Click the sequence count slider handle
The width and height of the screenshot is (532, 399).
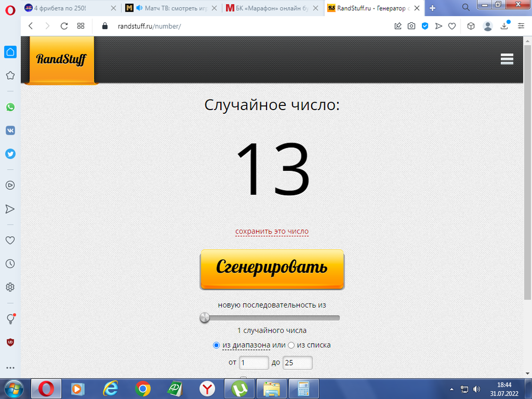(205, 318)
